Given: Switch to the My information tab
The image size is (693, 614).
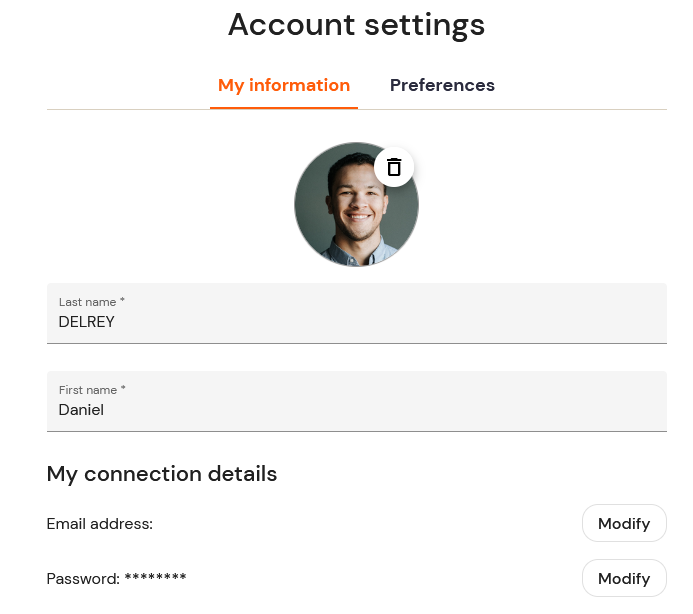Looking at the screenshot, I should tap(284, 85).
